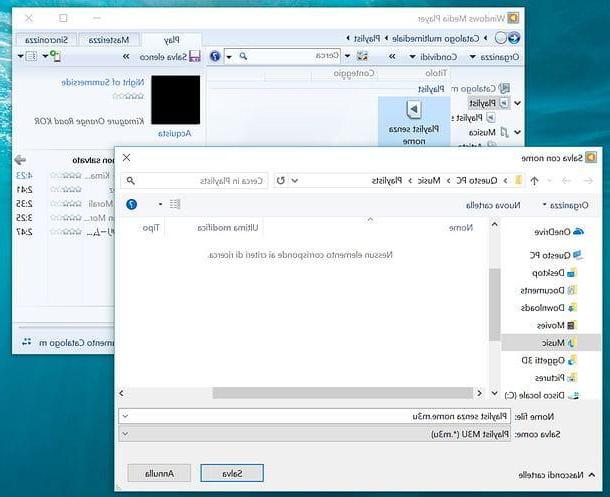Click the horizontal scrollbar in file list

pyautogui.click(x=343, y=393)
